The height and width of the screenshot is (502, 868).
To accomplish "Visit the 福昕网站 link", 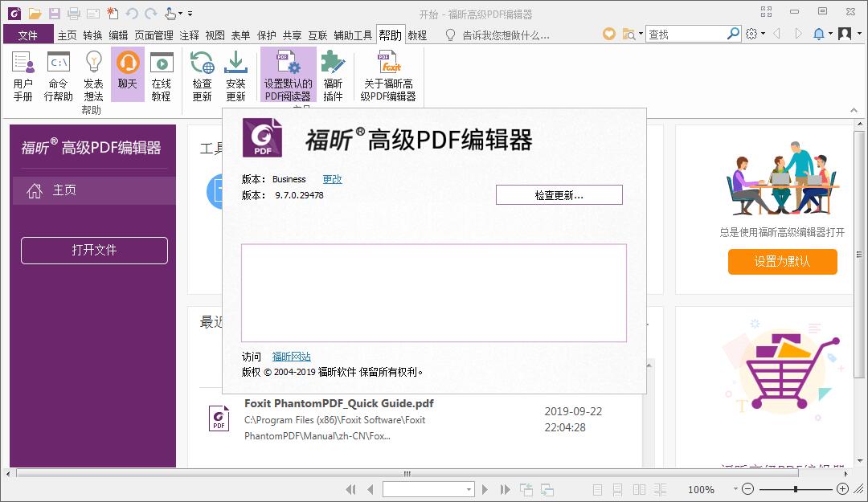I will pyautogui.click(x=290, y=356).
